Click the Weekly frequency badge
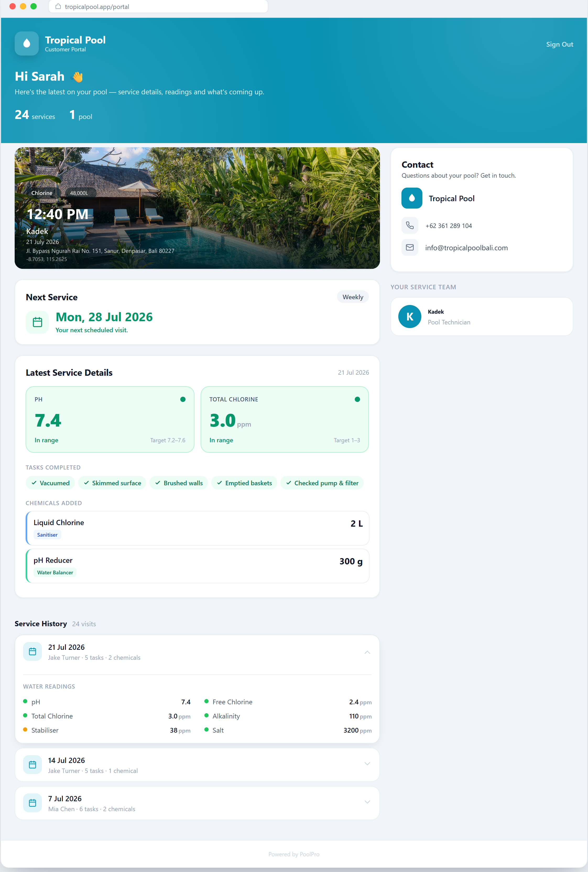This screenshot has height=872, width=588. (x=353, y=297)
